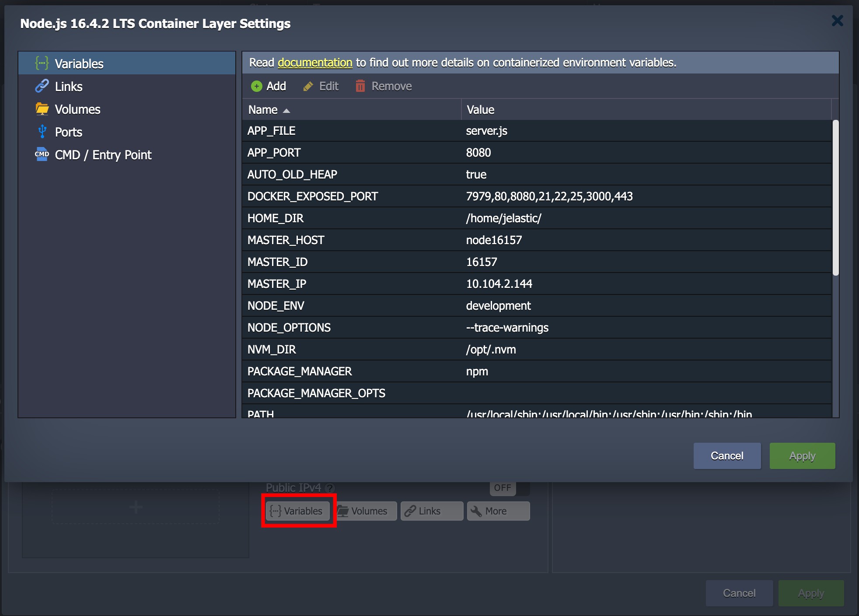Click the Edit pencil icon
Image resolution: width=859 pixels, height=616 pixels.
click(309, 86)
